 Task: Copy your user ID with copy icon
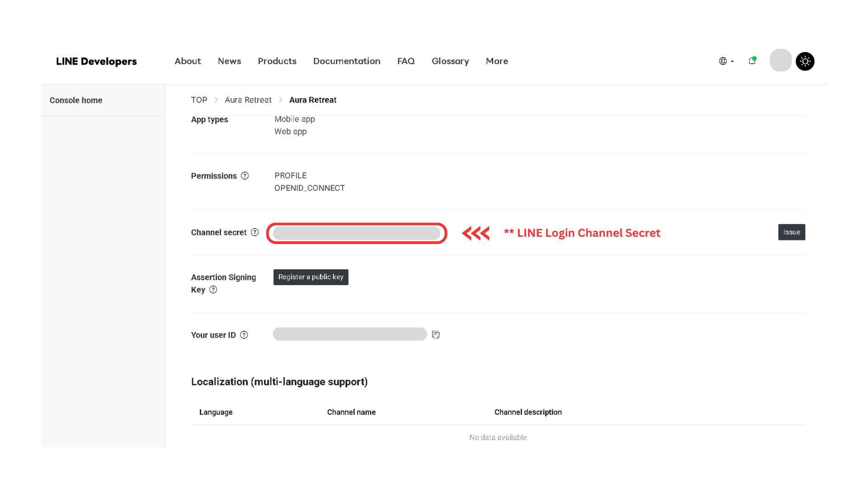[x=436, y=335]
